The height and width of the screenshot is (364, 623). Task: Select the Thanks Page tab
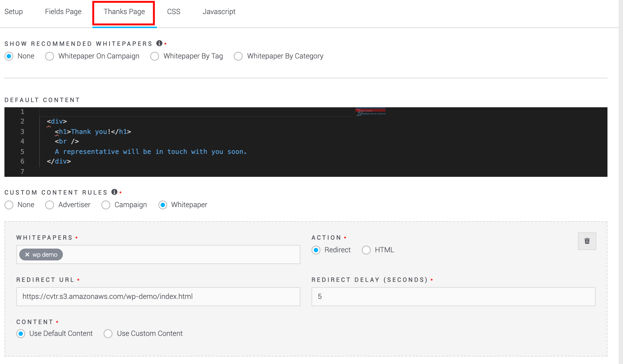pyautogui.click(x=124, y=11)
